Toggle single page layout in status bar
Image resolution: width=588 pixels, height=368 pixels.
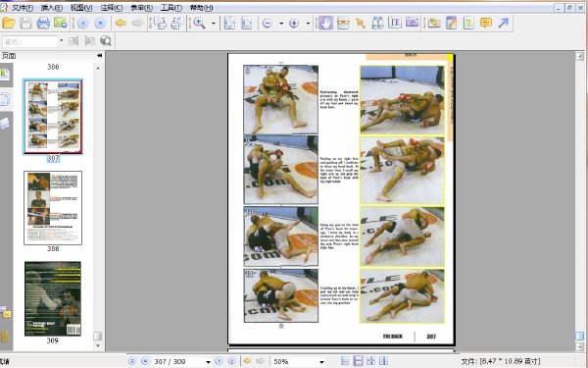tap(345, 361)
